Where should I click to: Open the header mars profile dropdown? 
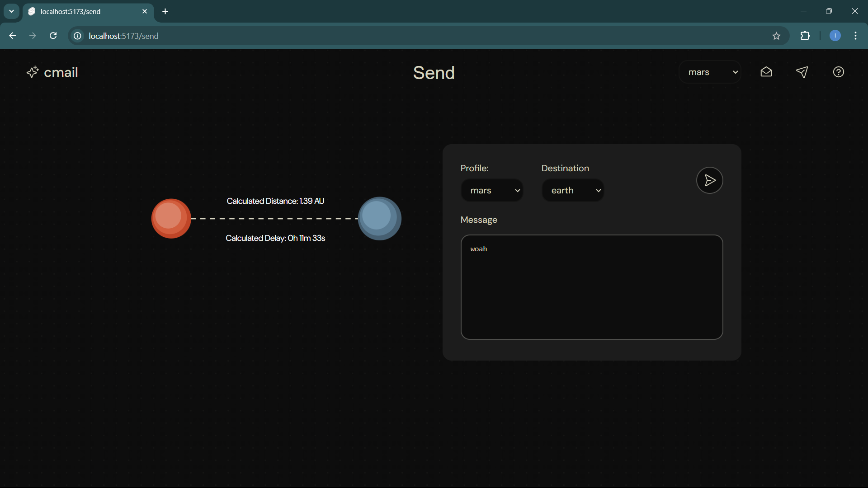[x=710, y=72]
